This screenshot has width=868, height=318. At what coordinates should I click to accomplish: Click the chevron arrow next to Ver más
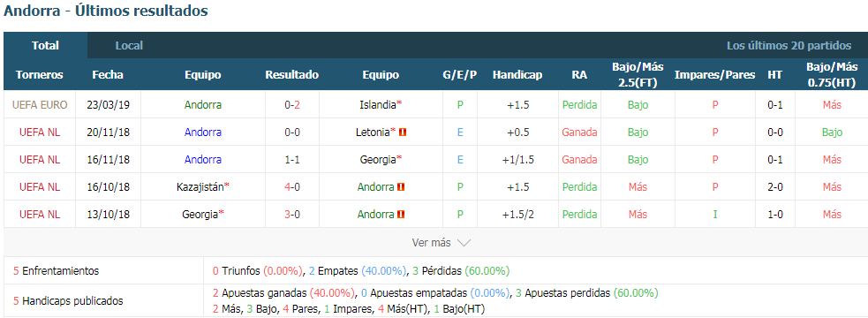click(x=464, y=243)
